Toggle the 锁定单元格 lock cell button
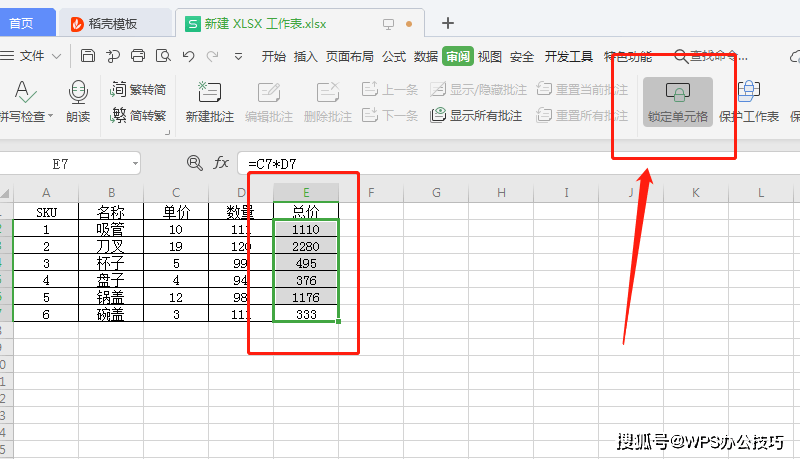The height and width of the screenshot is (459, 800). (x=678, y=102)
